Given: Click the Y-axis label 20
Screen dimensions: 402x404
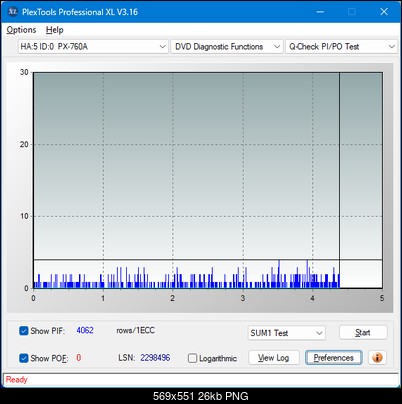Looking at the screenshot, I should (x=24, y=144).
